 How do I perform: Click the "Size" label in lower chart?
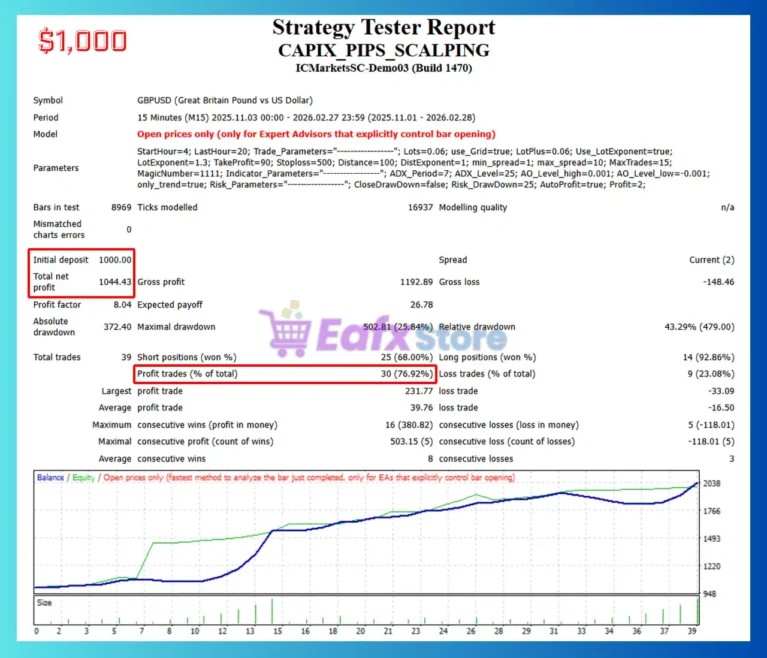44,603
